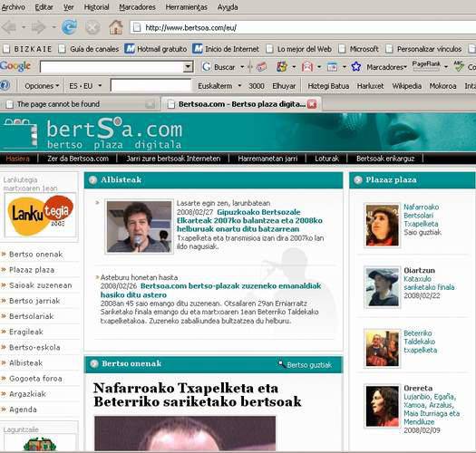This screenshot has height=453, width=476.
Task: Open the Euskalterm dropdown arrow
Action: pyautogui.click(x=239, y=86)
